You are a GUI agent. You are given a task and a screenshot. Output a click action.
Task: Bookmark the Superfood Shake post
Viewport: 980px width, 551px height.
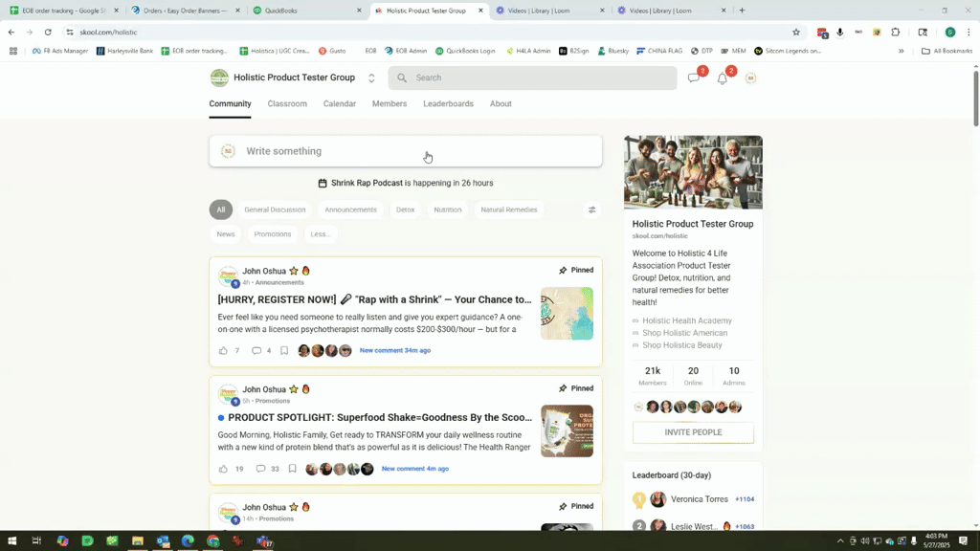[x=293, y=469]
